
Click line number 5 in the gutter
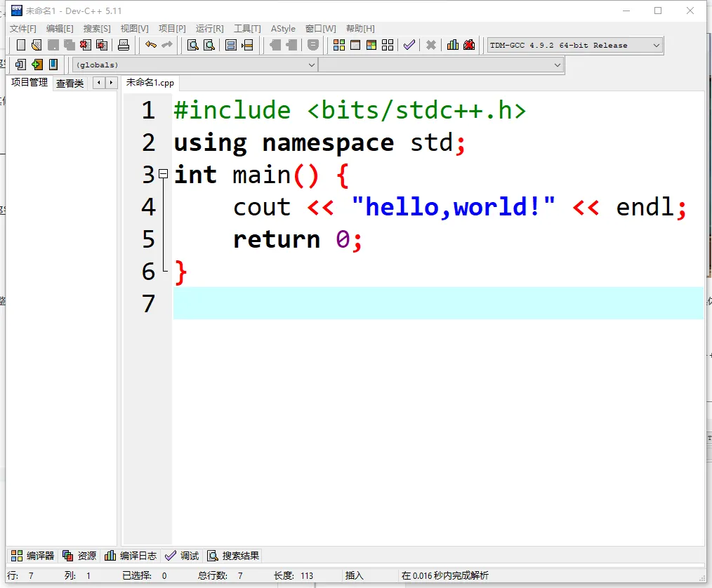pos(148,239)
